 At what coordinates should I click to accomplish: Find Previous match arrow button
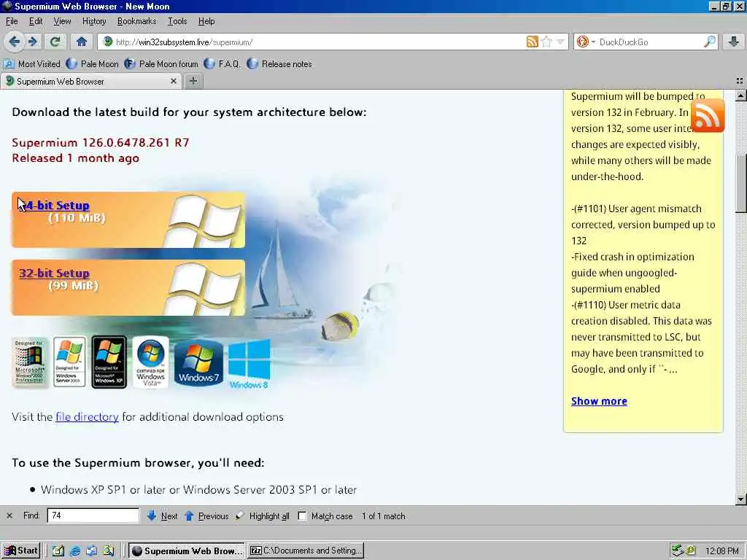(206, 516)
